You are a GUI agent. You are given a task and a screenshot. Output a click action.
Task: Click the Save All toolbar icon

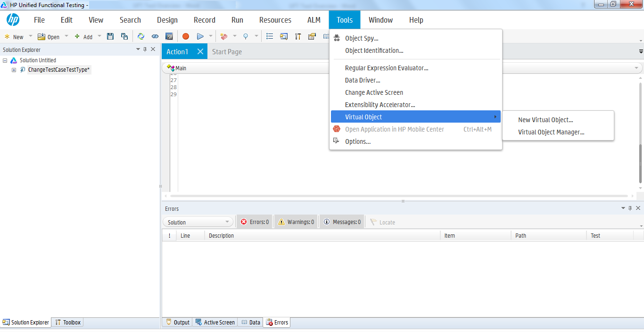(x=124, y=36)
